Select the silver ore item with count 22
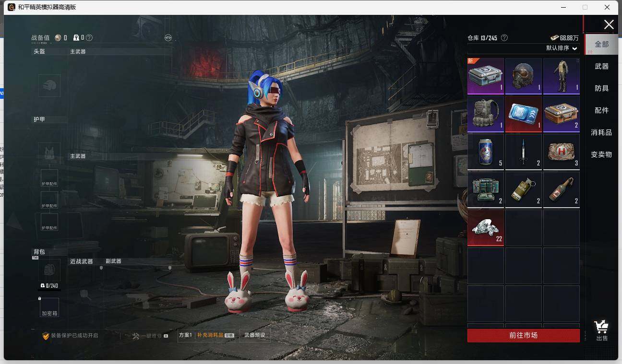This screenshot has height=364, width=622. [x=486, y=227]
